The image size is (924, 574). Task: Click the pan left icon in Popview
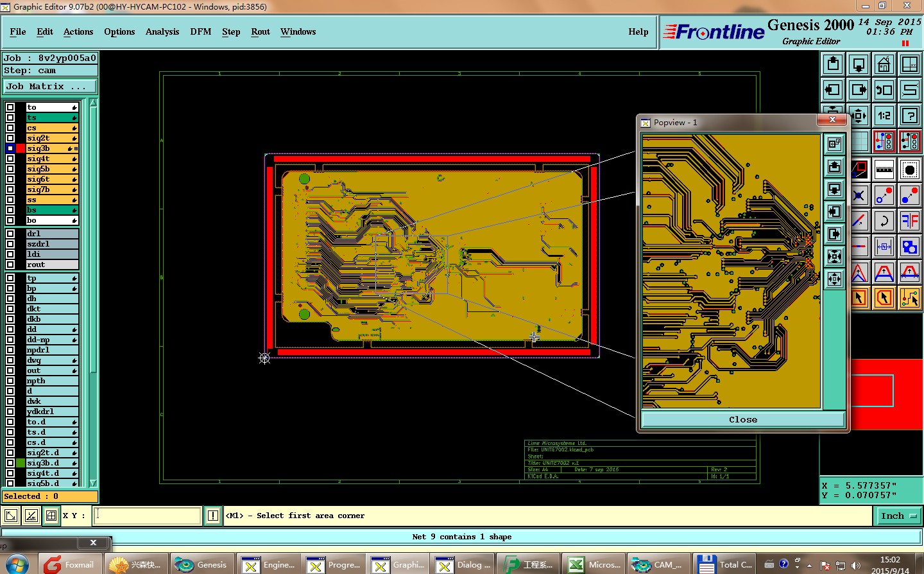coord(834,212)
